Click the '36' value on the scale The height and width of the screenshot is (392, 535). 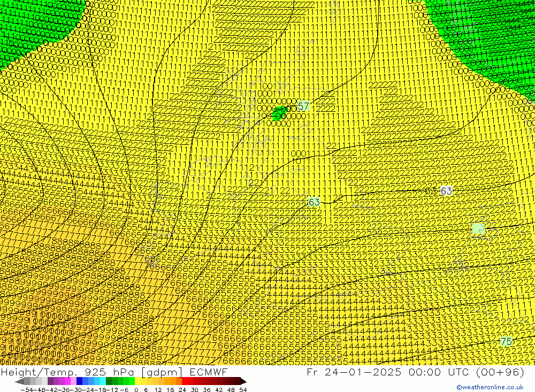(x=207, y=390)
